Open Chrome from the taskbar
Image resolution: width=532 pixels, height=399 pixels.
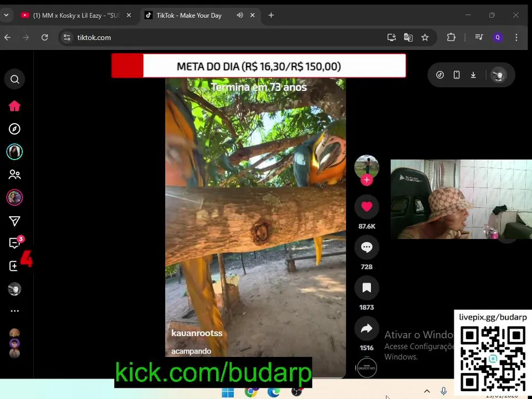click(x=250, y=392)
